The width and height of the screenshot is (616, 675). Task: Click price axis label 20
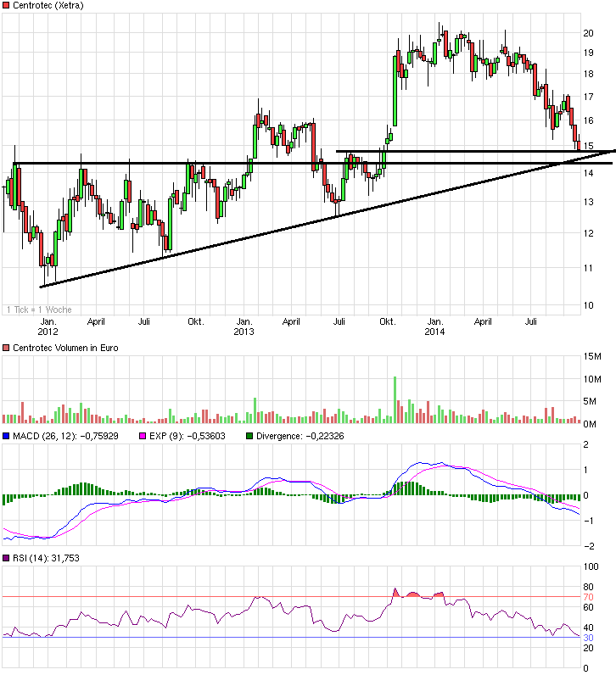pyautogui.click(x=589, y=33)
